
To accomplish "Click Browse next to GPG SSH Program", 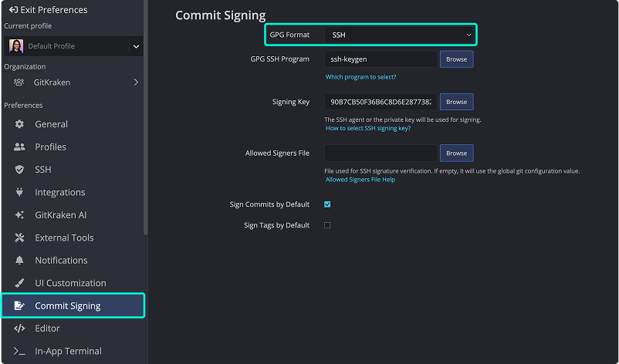I will (456, 59).
